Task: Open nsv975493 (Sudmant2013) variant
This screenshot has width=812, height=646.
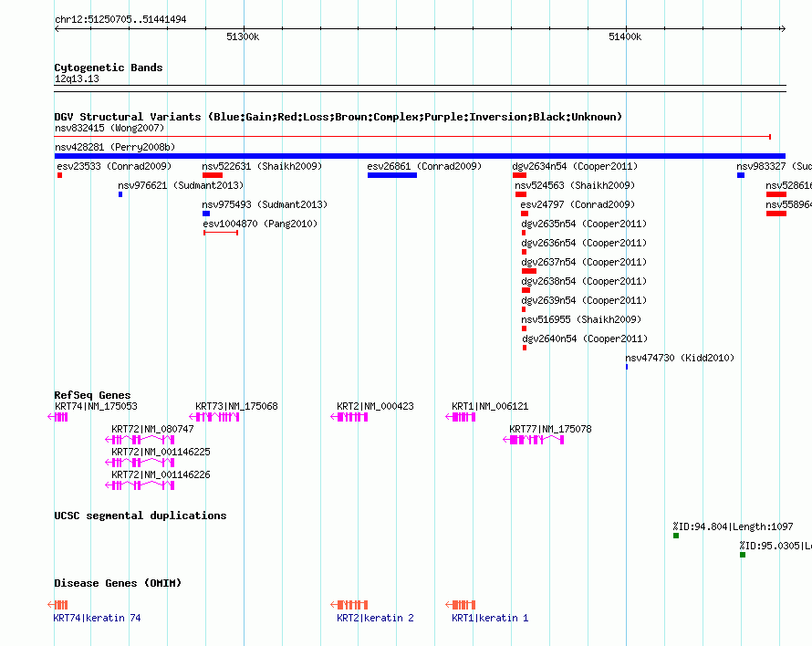Action: [x=265, y=204]
